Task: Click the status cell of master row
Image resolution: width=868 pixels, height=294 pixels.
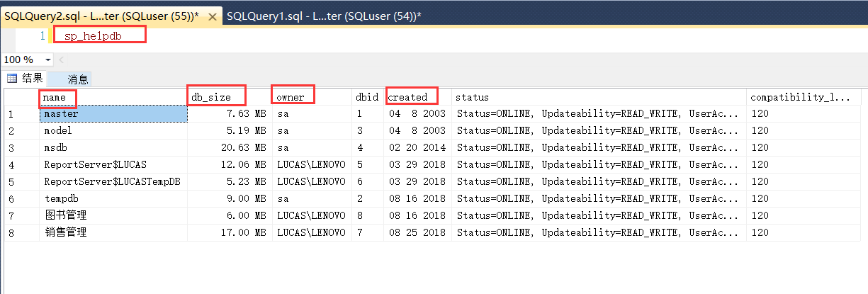Action: 599,113
